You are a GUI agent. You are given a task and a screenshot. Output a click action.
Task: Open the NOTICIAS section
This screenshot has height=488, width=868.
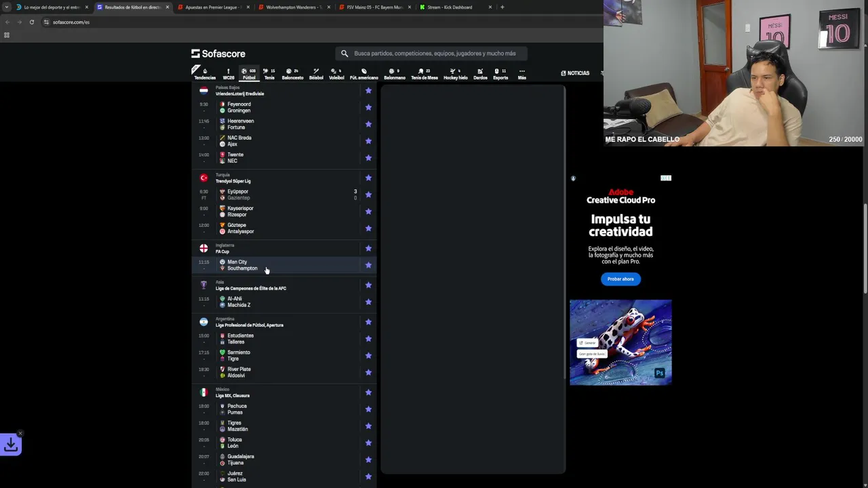tap(575, 73)
